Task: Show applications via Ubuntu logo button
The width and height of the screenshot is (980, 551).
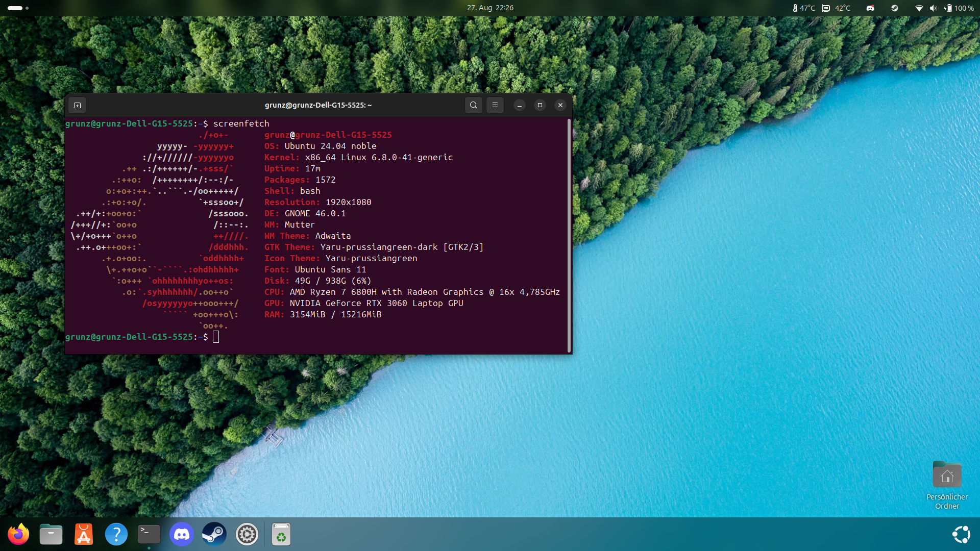Action: pos(961,534)
